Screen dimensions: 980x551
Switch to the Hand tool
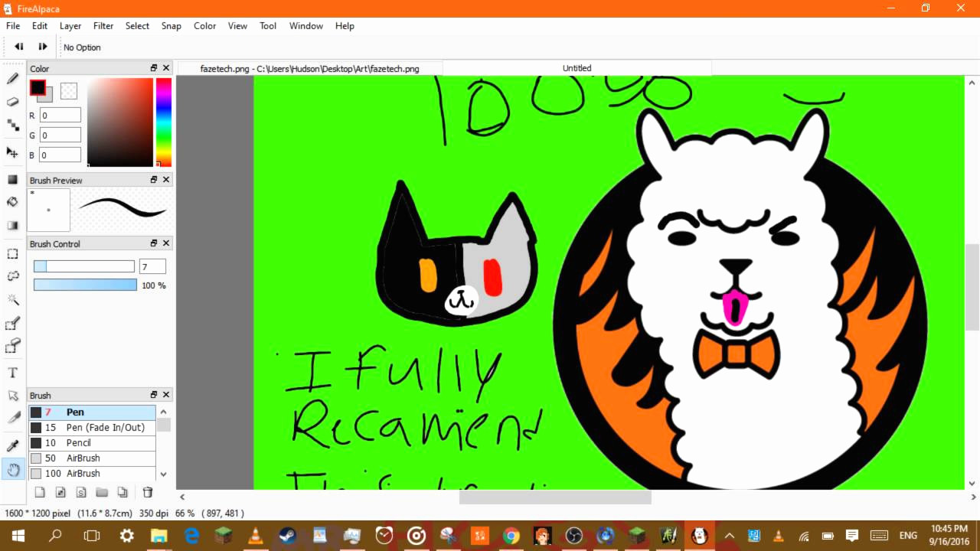click(x=12, y=469)
